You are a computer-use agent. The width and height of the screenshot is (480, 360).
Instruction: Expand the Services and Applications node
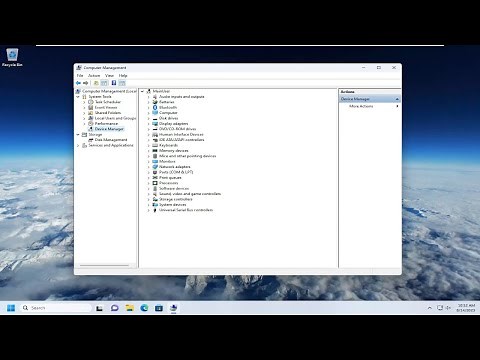78,145
